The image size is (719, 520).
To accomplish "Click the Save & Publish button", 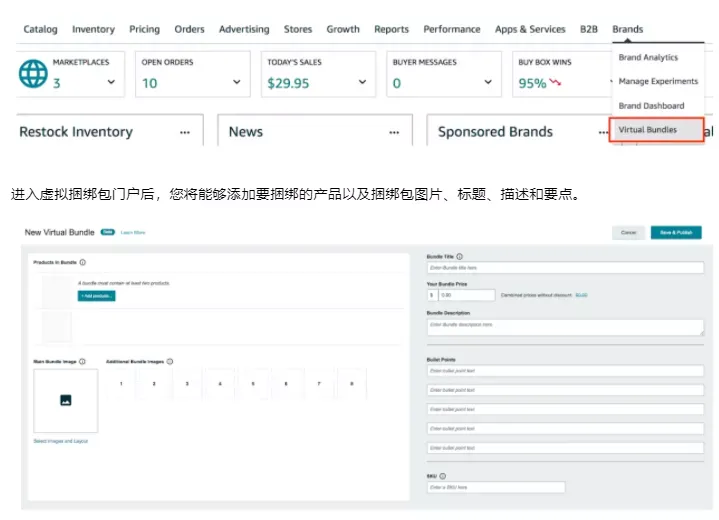I will click(x=676, y=232).
